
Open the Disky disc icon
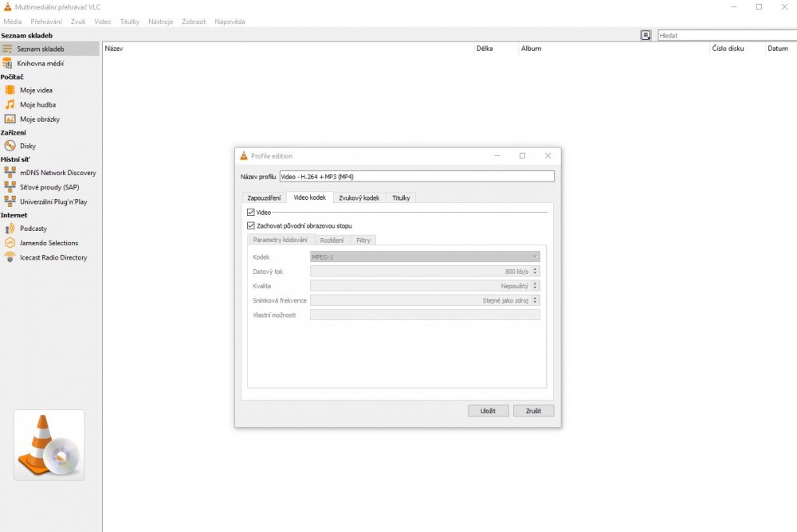click(10, 146)
